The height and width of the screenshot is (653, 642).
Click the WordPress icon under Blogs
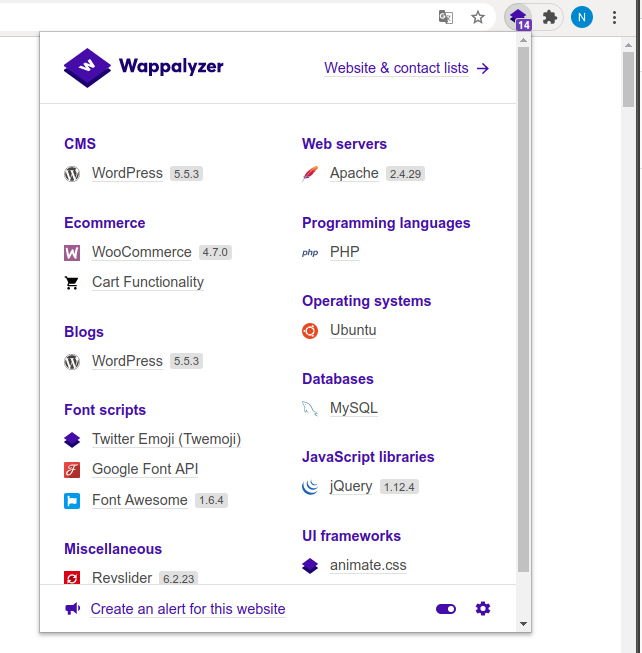tap(72, 361)
